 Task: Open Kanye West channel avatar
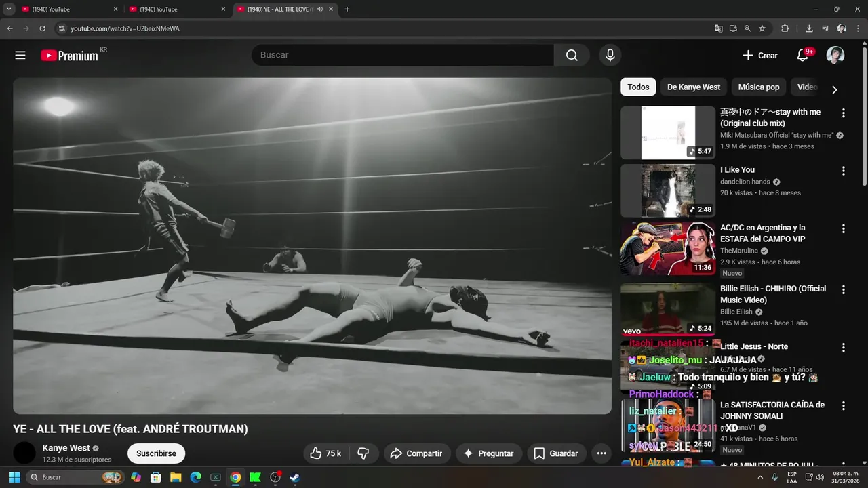(x=24, y=453)
